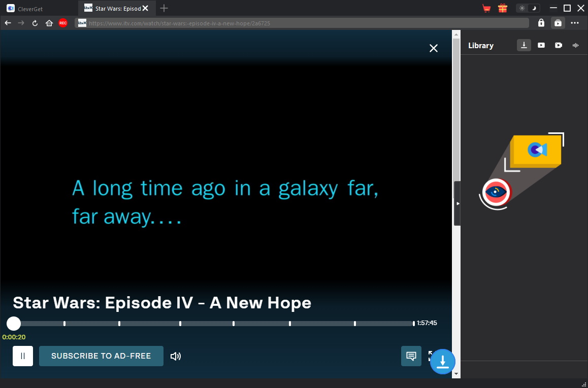The height and width of the screenshot is (388, 588).
Task: Click the blue download floating button
Action: click(x=443, y=362)
